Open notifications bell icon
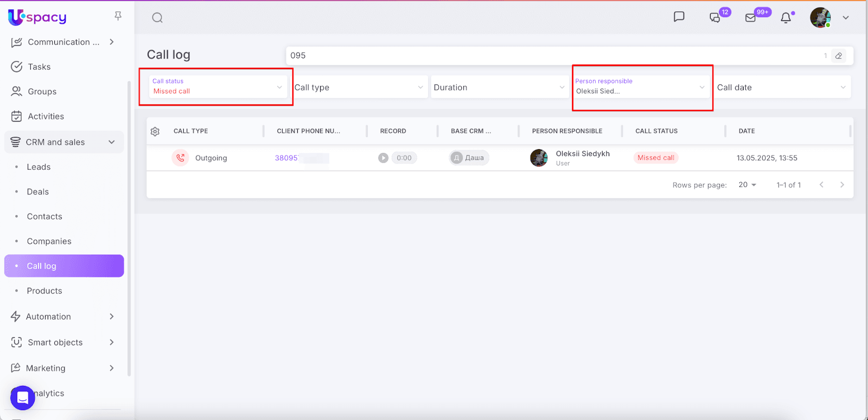The width and height of the screenshot is (868, 420). [x=786, y=18]
